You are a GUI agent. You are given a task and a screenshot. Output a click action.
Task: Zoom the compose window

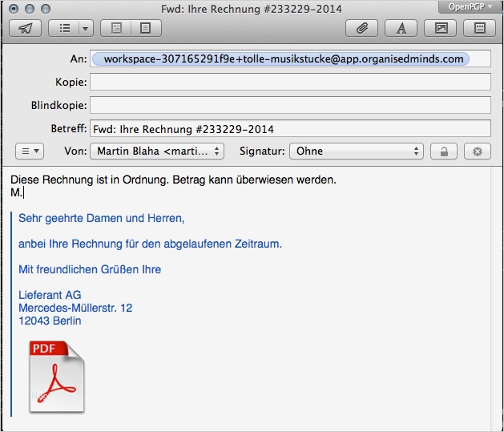point(46,9)
